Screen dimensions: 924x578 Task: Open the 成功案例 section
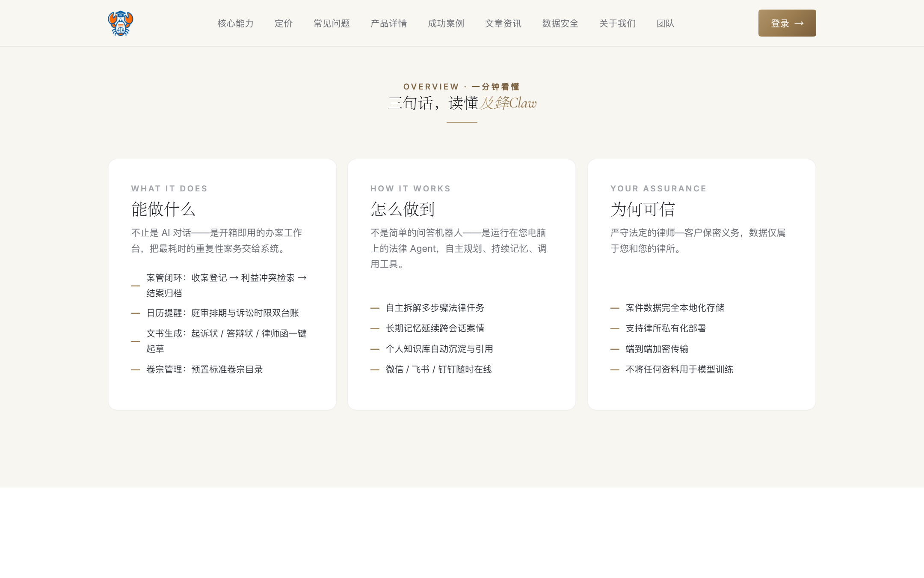point(446,24)
